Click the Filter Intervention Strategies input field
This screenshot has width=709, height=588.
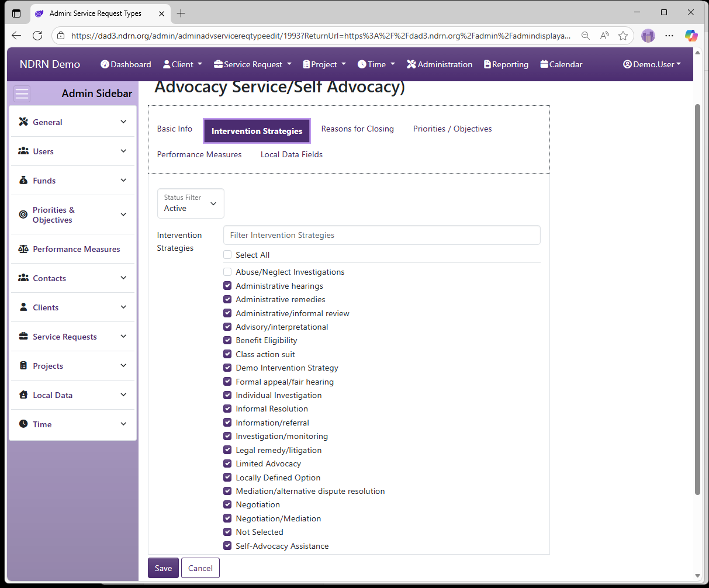tap(382, 235)
